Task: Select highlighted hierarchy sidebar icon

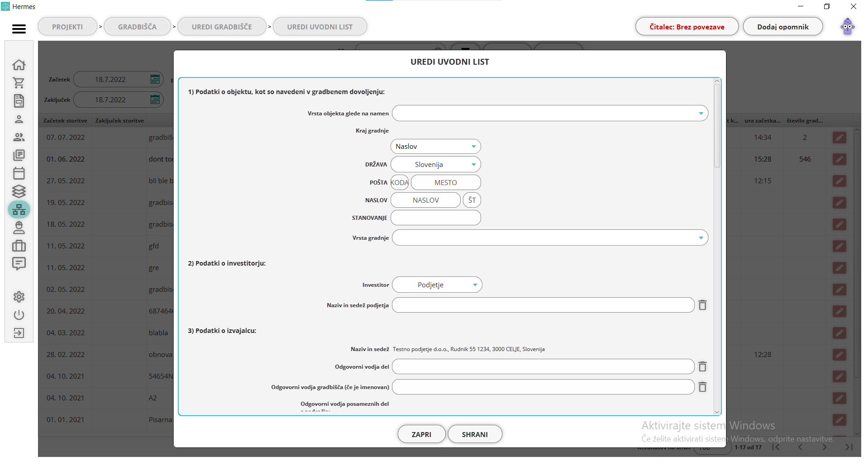Action: (x=19, y=209)
